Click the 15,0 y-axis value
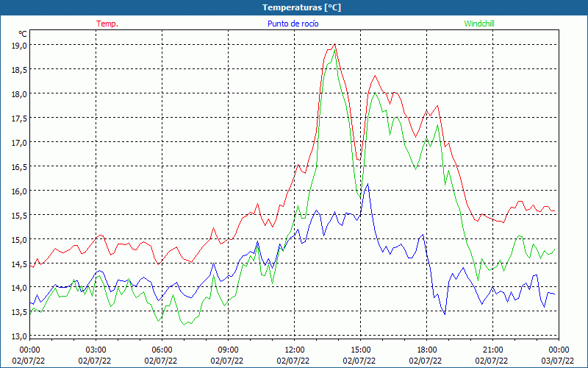Image resolution: width=588 pixels, height=368 pixels. pos(19,239)
